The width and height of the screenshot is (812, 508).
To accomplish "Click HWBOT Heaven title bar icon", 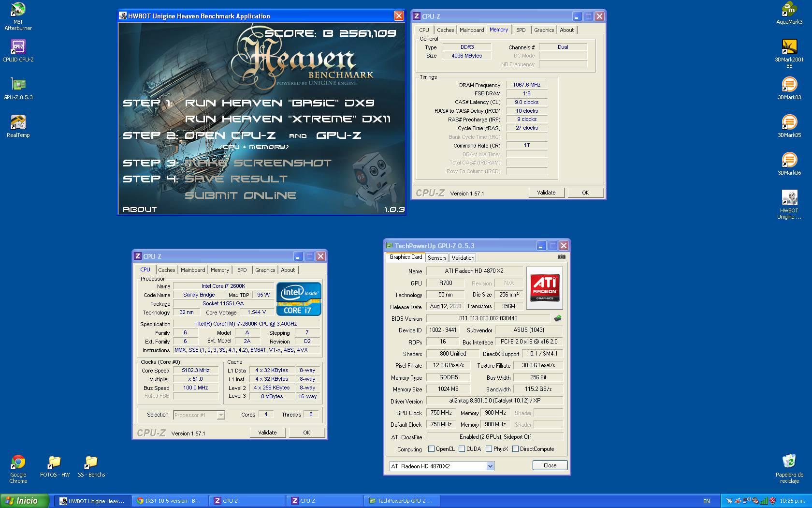I will (x=123, y=16).
